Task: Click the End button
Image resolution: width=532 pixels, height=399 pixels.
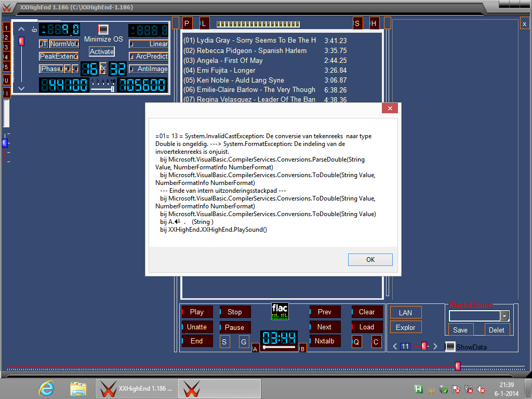Action: pos(197,341)
